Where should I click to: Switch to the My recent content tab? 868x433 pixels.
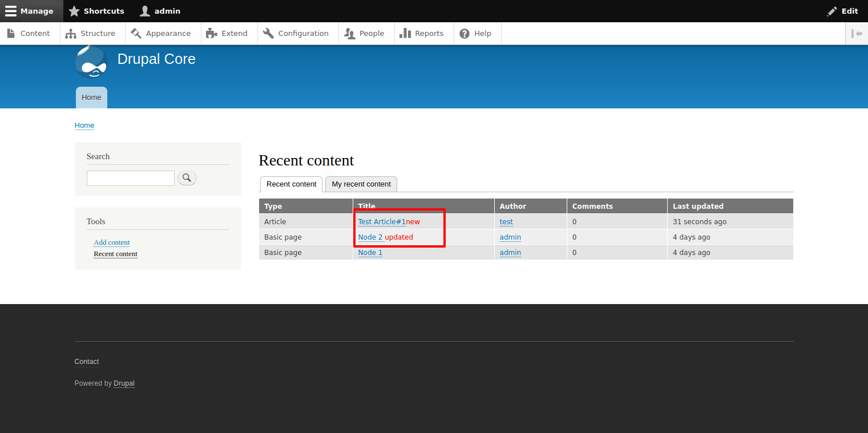pyautogui.click(x=361, y=184)
